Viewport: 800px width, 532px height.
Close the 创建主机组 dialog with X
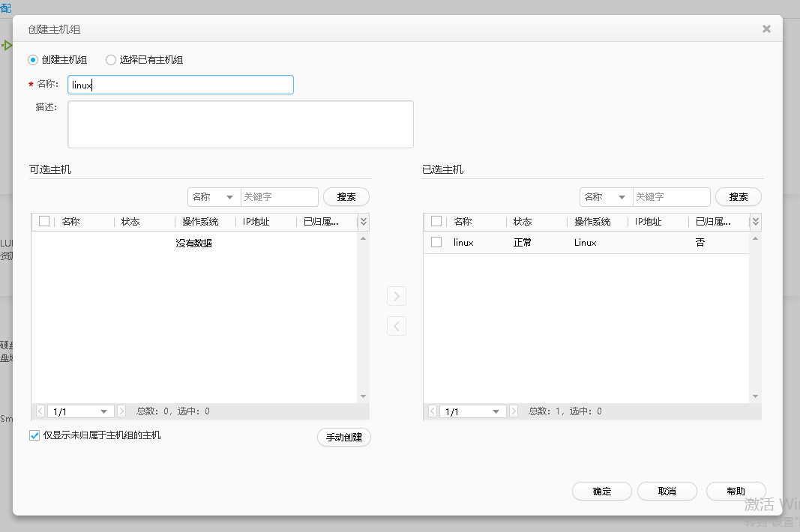coord(766,29)
